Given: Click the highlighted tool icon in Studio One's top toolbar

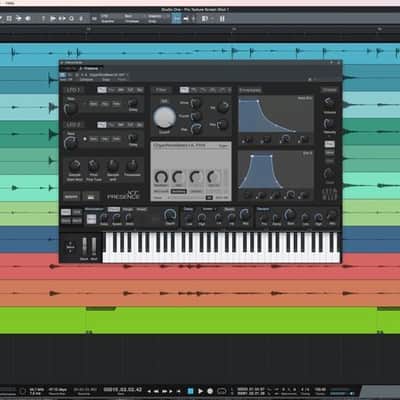Looking at the screenshot, I should click(177, 19).
